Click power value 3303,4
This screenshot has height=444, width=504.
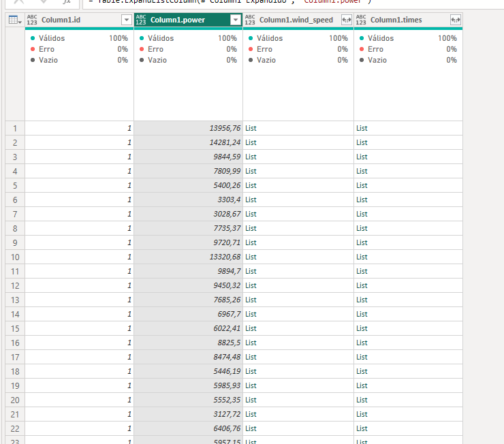pos(229,200)
